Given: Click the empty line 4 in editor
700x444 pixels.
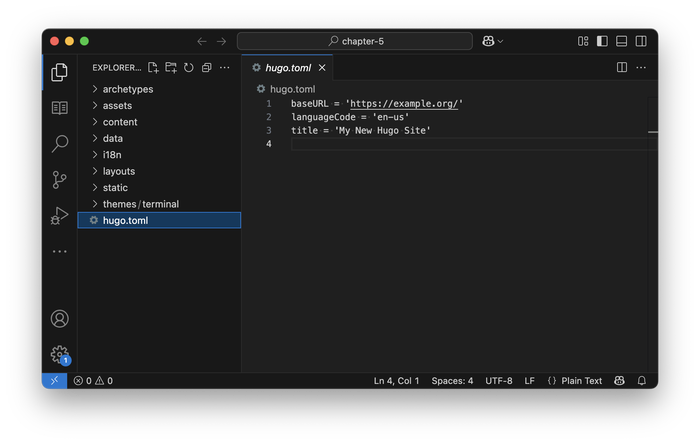Looking at the screenshot, I should pyautogui.click(x=469, y=144).
